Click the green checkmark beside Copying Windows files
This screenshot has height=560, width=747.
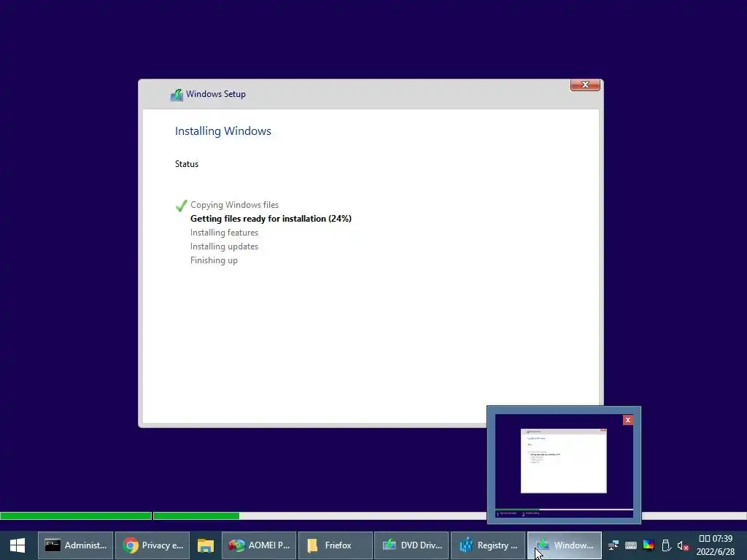[181, 205]
